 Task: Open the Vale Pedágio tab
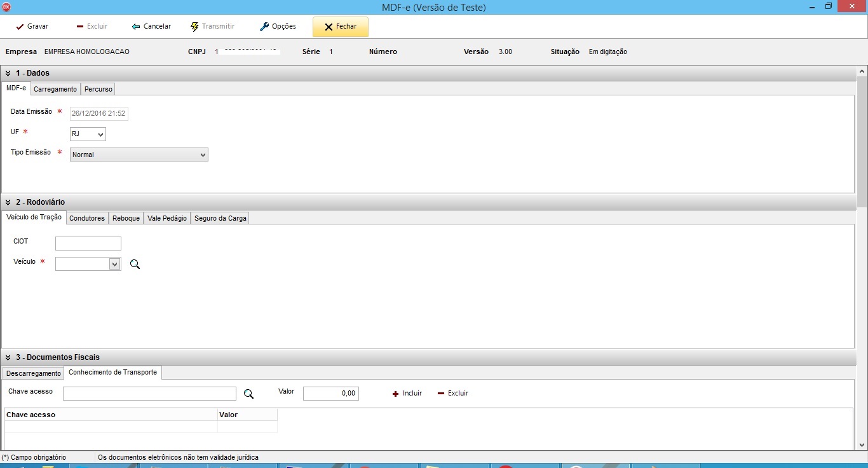(167, 218)
